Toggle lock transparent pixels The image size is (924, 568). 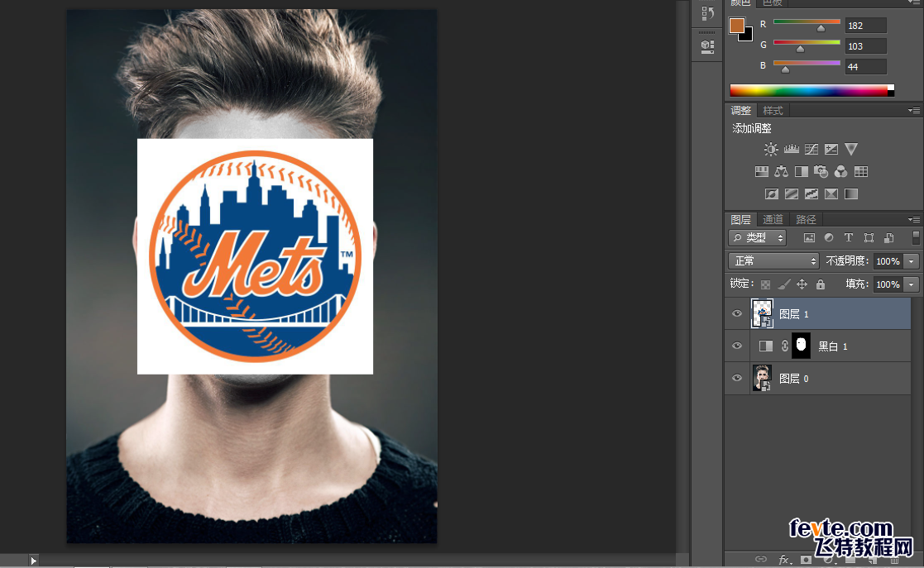pyautogui.click(x=765, y=284)
